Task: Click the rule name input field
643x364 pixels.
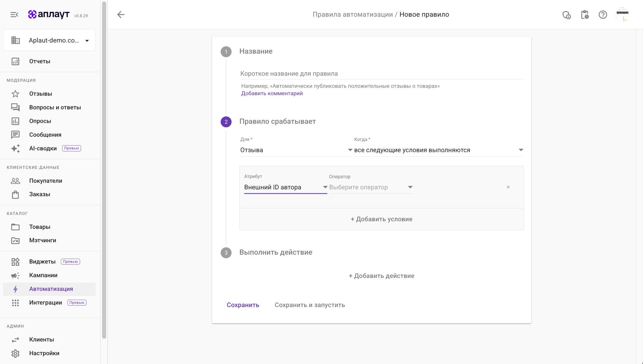Action: [381, 74]
